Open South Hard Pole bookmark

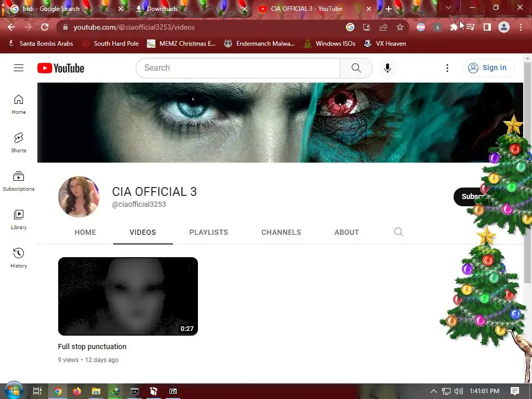coord(111,44)
